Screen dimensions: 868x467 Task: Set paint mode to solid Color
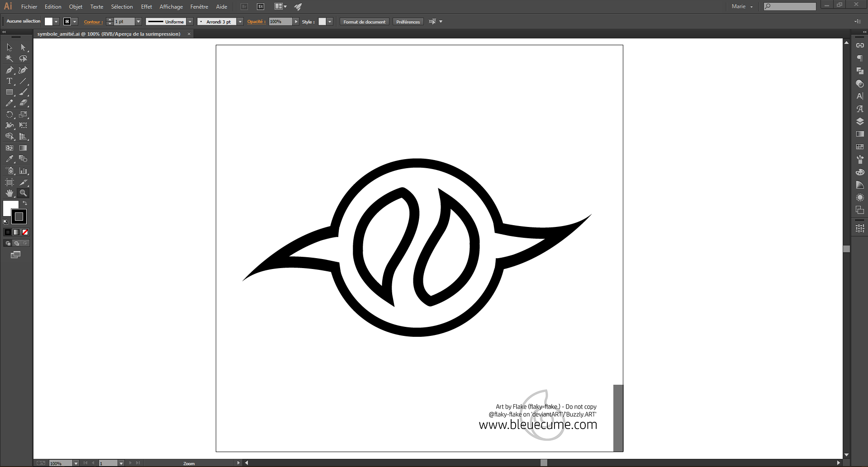click(x=8, y=232)
